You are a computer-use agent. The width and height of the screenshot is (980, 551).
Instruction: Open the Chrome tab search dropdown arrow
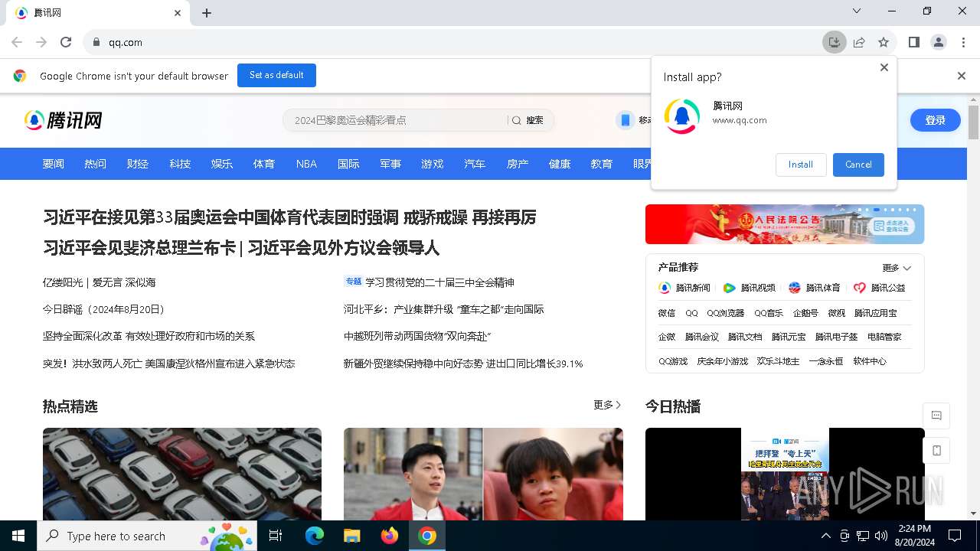coord(857,11)
